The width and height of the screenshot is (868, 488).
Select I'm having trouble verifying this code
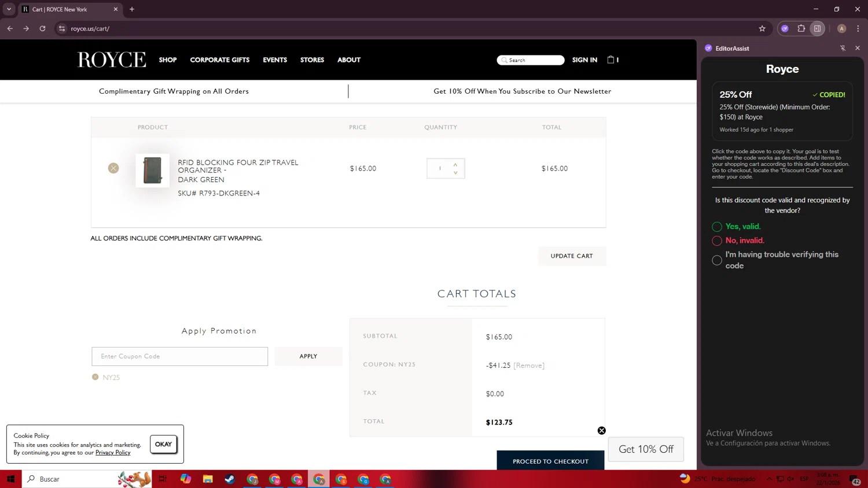(717, 260)
